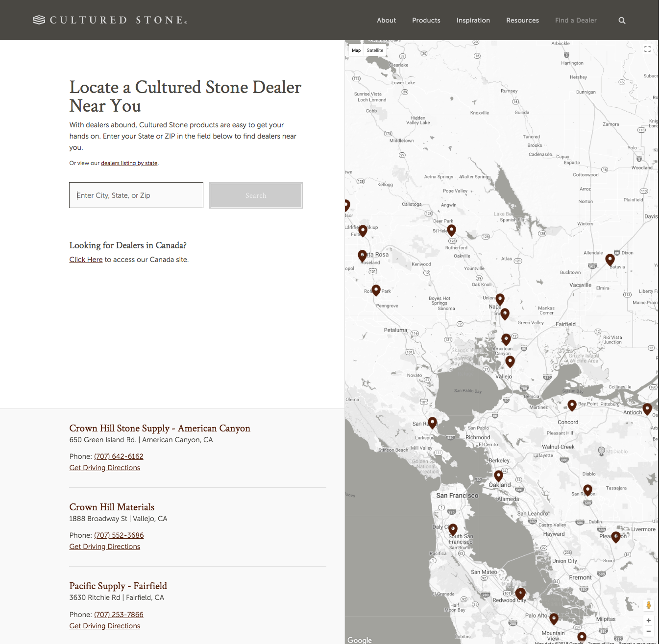Click the Cultured Stone logo

[110, 20]
